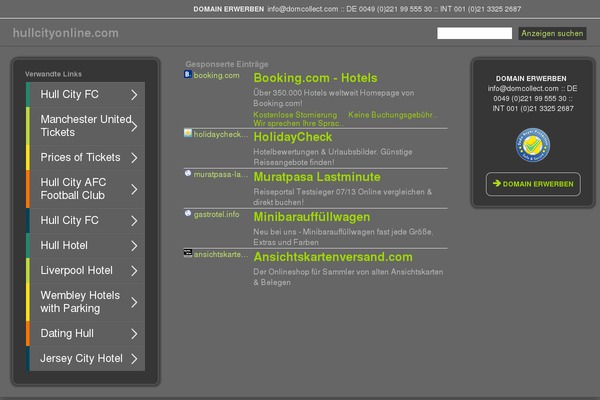Click the booking.com favicon icon
This screenshot has height=400, width=600.
188,74
